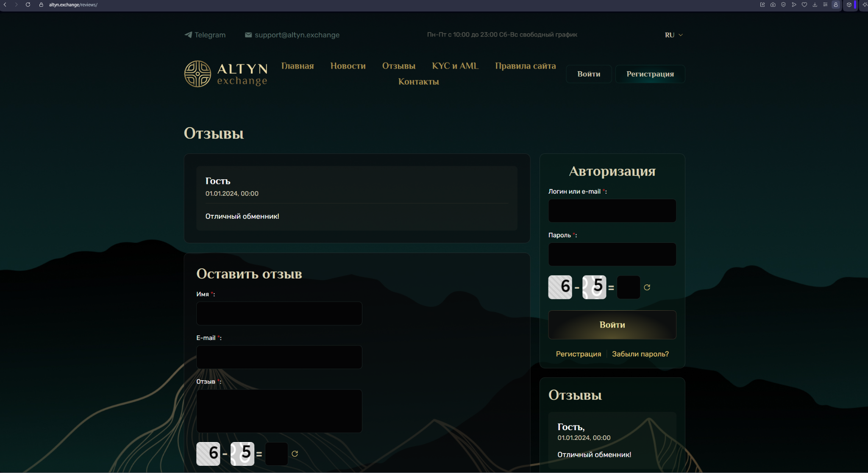Reload the page with browser refresh button
The width and height of the screenshot is (868, 473).
tap(28, 5)
